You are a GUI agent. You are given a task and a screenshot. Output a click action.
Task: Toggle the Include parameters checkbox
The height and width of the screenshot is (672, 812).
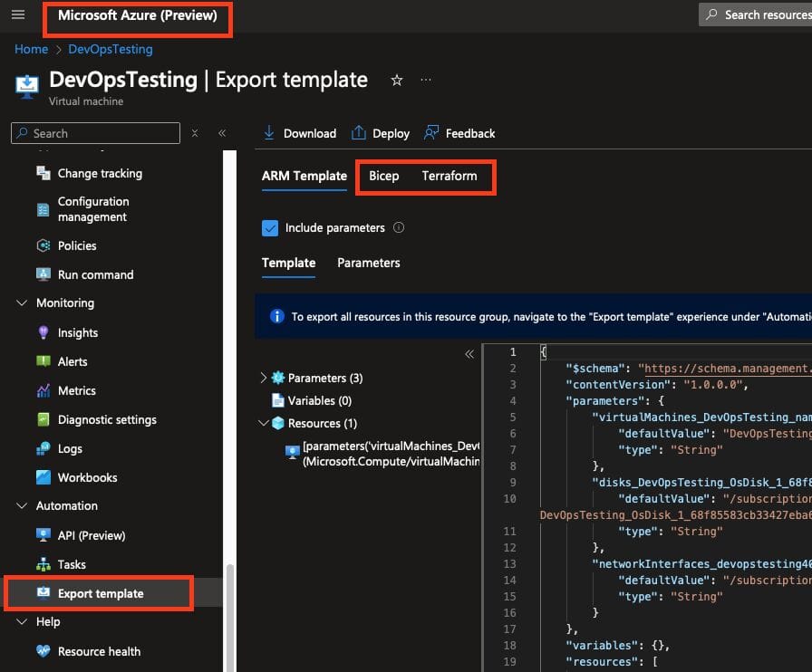[x=270, y=228]
